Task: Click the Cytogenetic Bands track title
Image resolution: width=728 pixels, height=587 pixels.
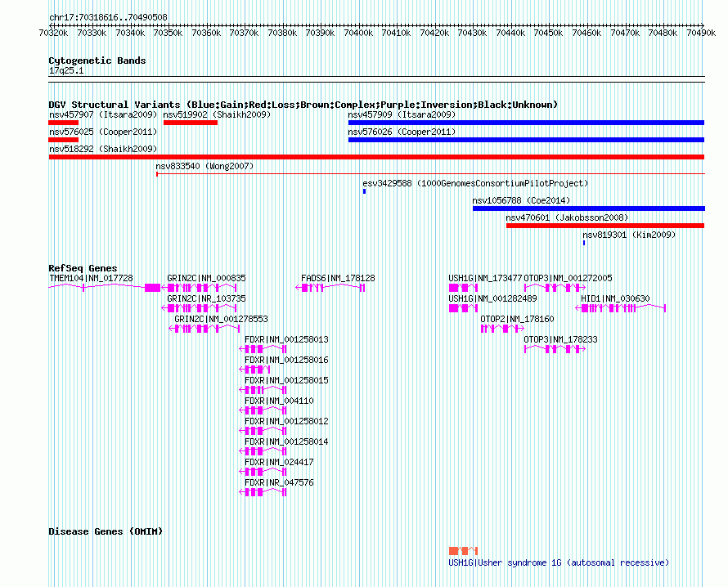Action: [x=97, y=60]
